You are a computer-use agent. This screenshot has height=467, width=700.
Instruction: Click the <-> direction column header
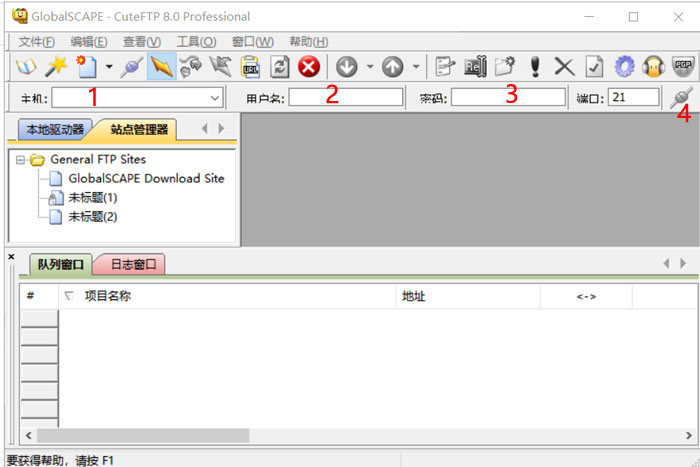(x=586, y=296)
